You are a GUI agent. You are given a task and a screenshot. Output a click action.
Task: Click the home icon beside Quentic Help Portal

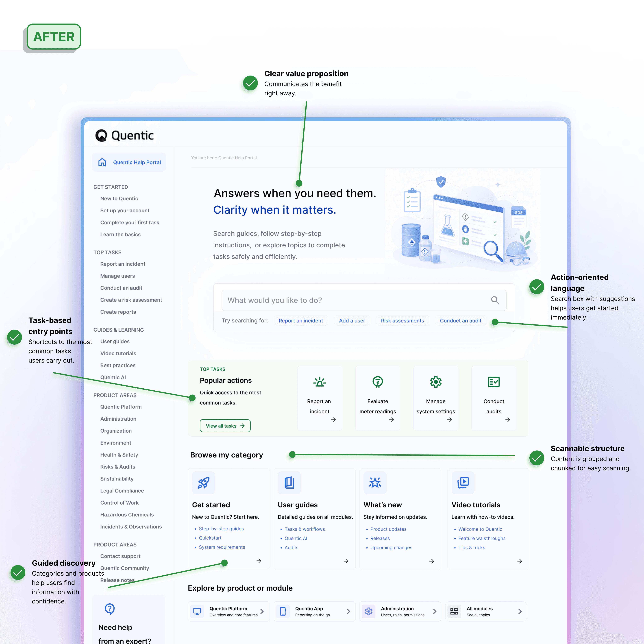click(x=102, y=162)
